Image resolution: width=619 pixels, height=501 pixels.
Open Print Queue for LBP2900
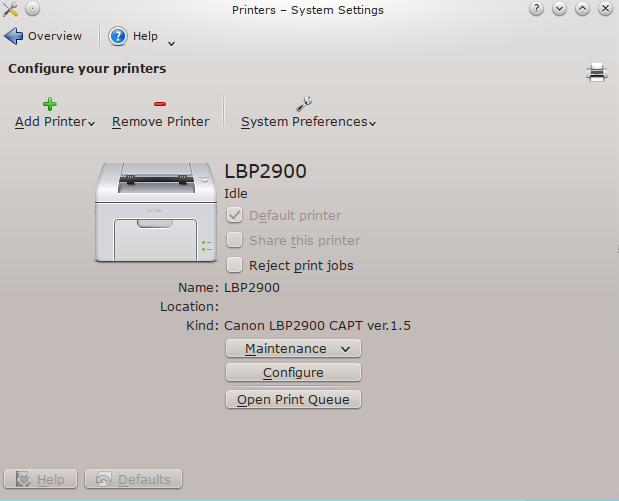tap(293, 400)
